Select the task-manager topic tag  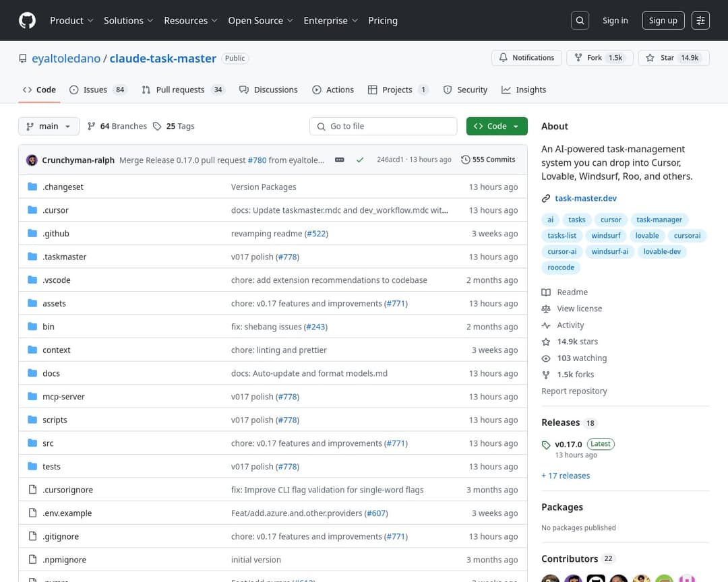point(659,220)
